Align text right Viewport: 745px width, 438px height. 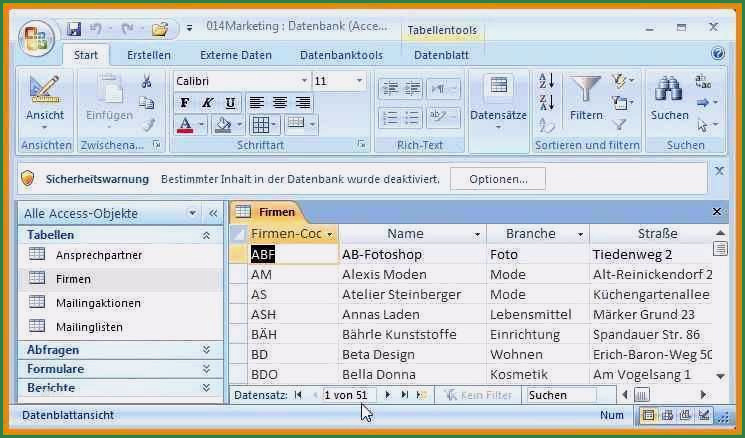(303, 103)
